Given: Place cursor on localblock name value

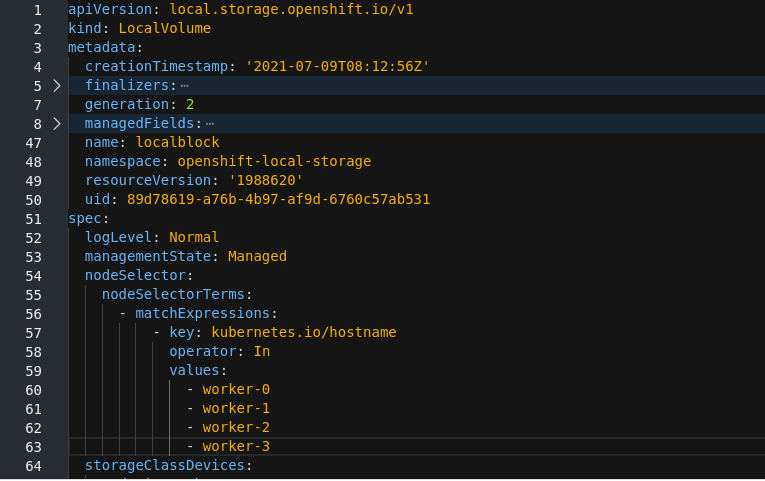Looking at the screenshot, I should coord(177,143).
